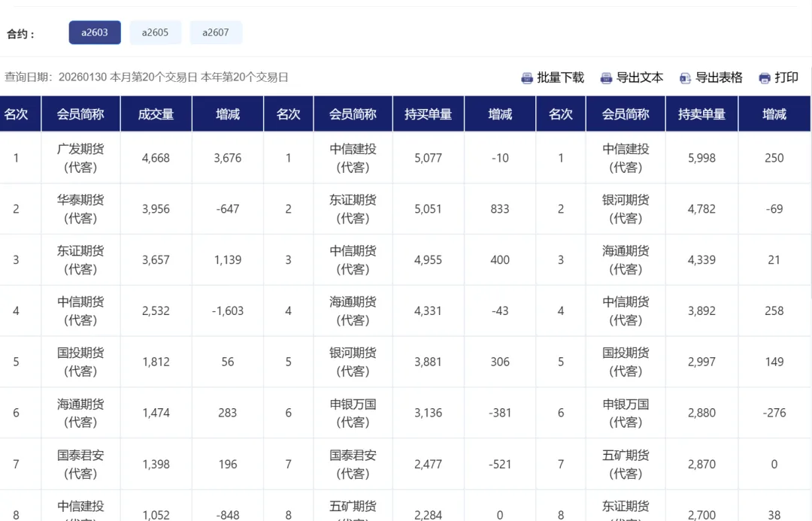Click short position value 5,998
Viewport: 812px width, 521px height.
(x=701, y=158)
